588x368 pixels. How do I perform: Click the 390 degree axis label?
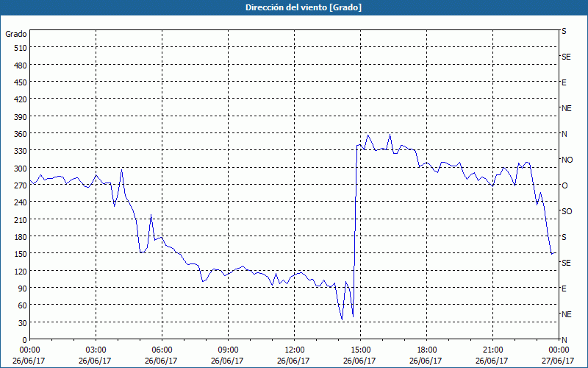point(21,117)
